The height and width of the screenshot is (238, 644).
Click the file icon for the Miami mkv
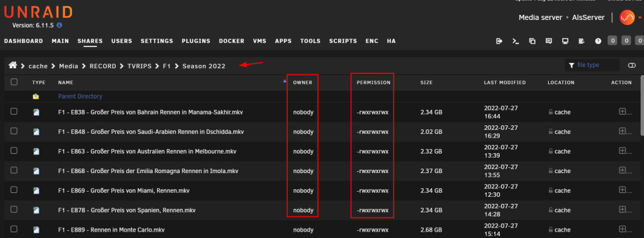(x=37, y=190)
